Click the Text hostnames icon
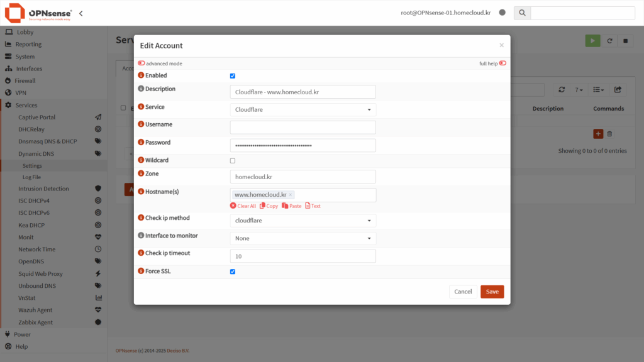 308,206
